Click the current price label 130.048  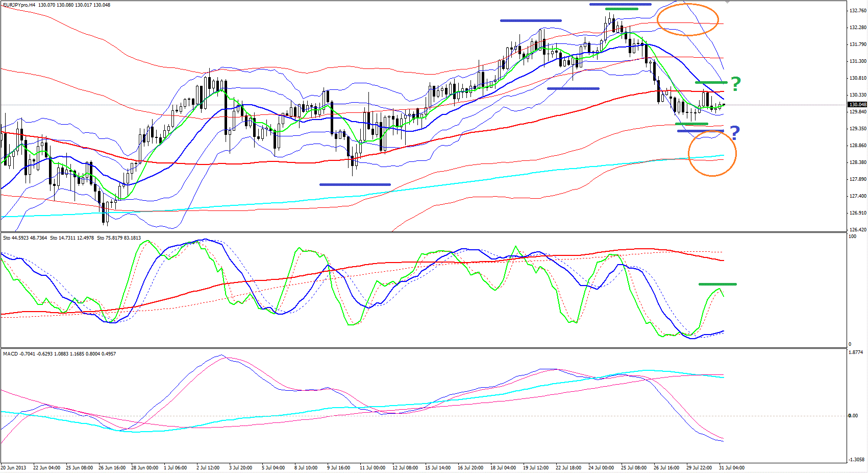tap(857, 105)
